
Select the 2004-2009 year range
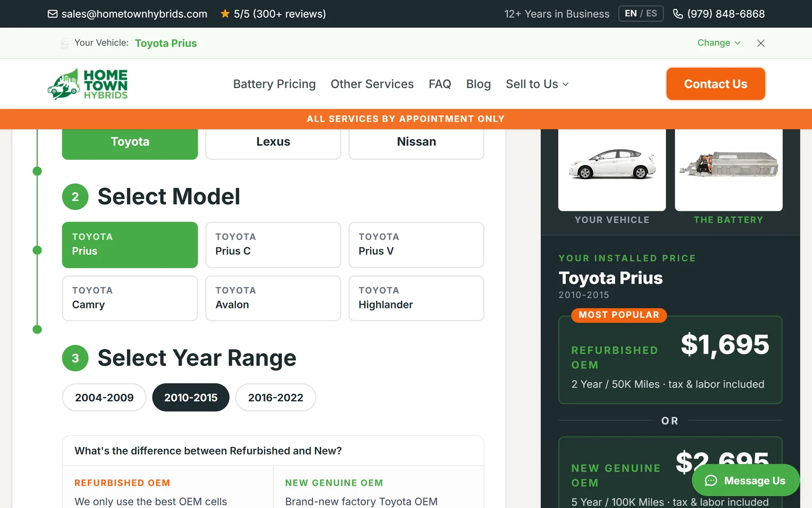pos(104,397)
